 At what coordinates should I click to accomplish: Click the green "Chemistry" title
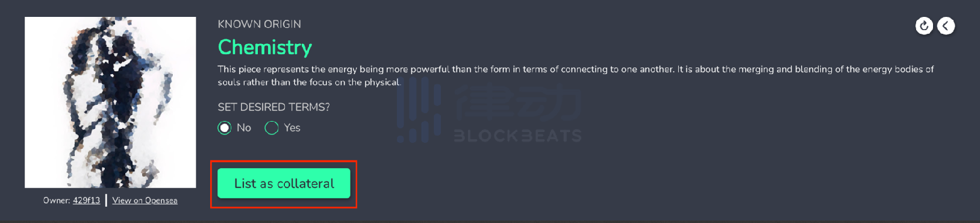point(265,47)
